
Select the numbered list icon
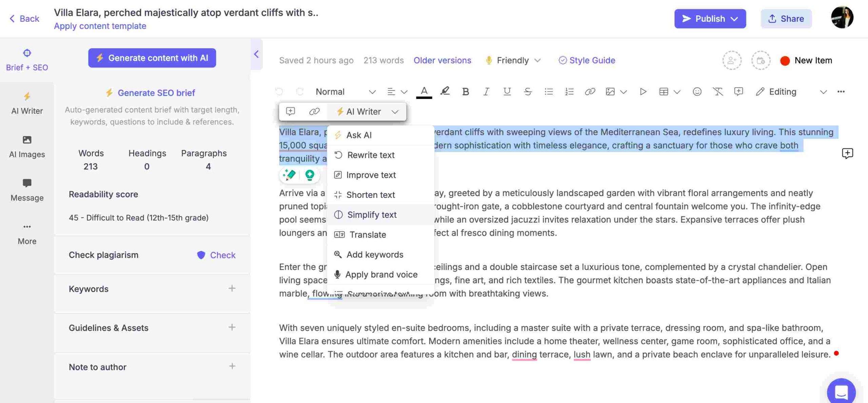569,91
